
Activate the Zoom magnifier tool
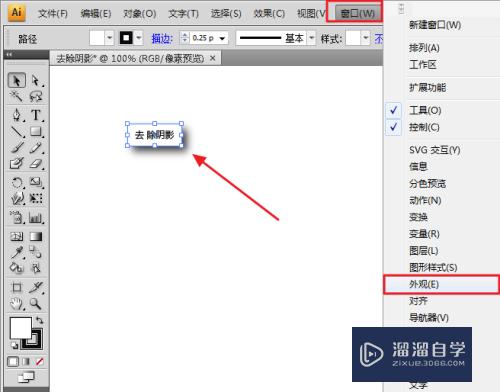pos(36,303)
